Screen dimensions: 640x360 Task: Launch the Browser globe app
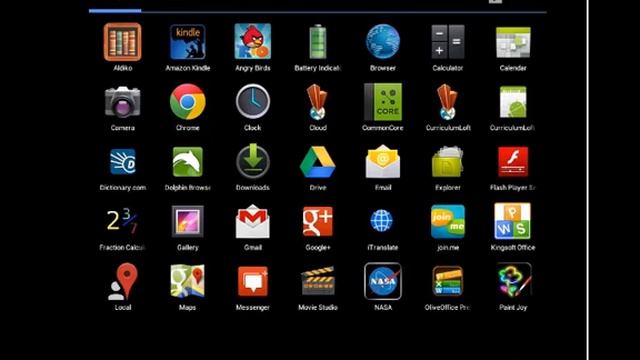point(383,41)
